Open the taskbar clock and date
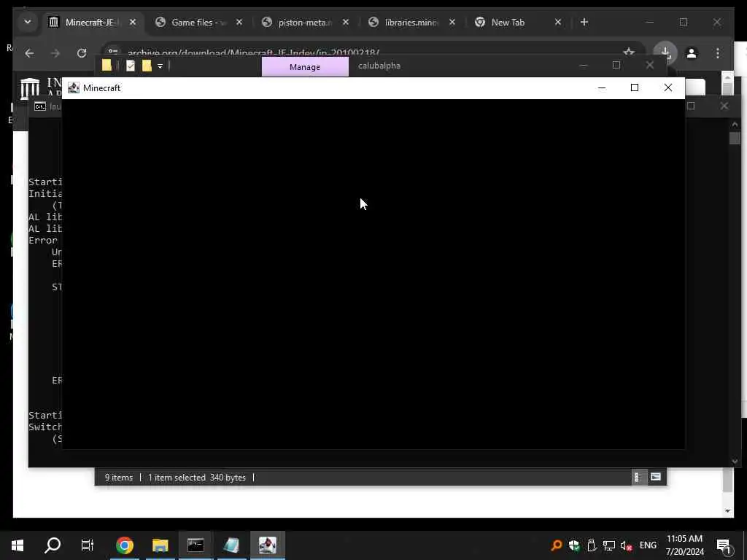 (x=684, y=545)
